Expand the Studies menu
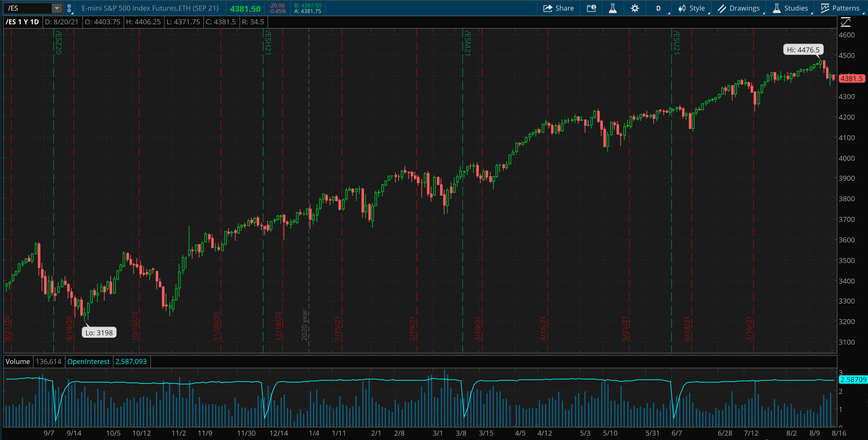The image size is (868, 440). 793,8
